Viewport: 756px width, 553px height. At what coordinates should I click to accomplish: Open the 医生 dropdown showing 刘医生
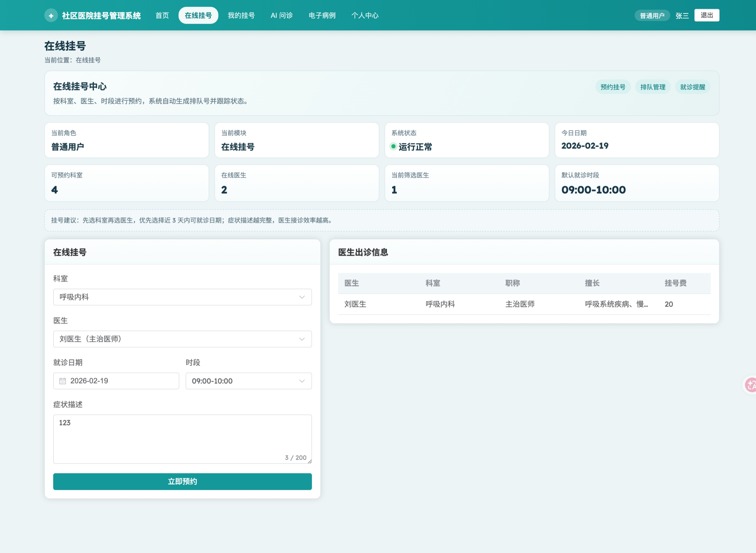182,339
